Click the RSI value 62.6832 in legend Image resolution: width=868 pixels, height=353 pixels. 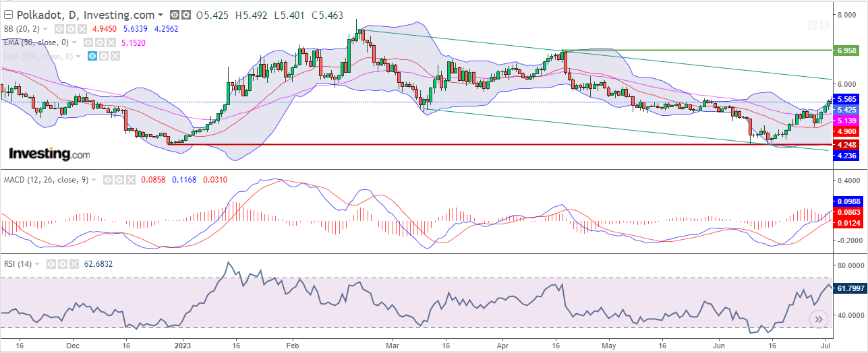(x=98, y=264)
